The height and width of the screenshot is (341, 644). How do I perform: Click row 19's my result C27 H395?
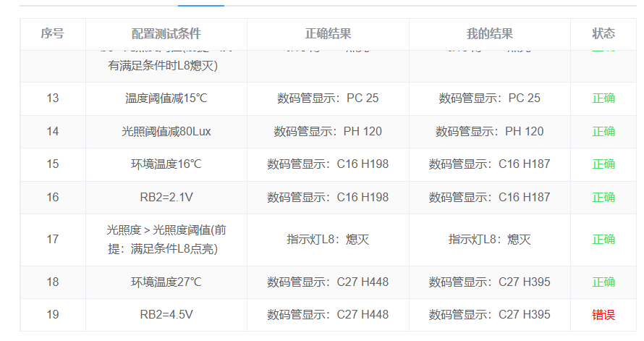pos(489,315)
